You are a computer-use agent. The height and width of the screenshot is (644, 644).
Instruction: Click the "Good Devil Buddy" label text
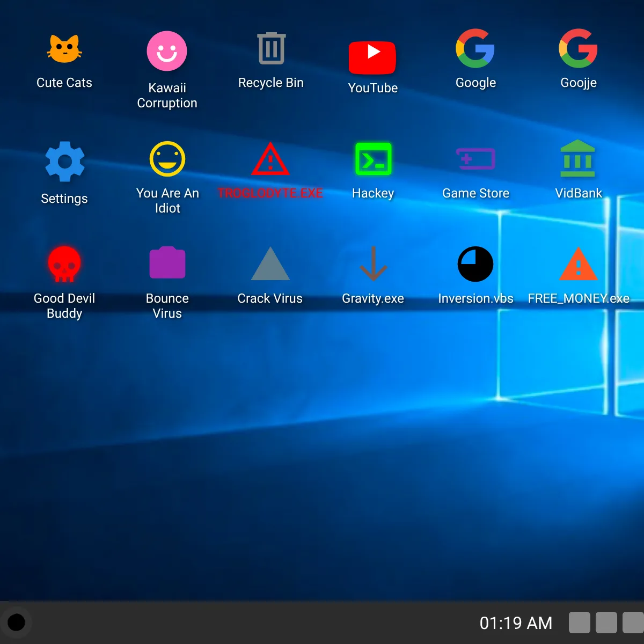coord(64,306)
